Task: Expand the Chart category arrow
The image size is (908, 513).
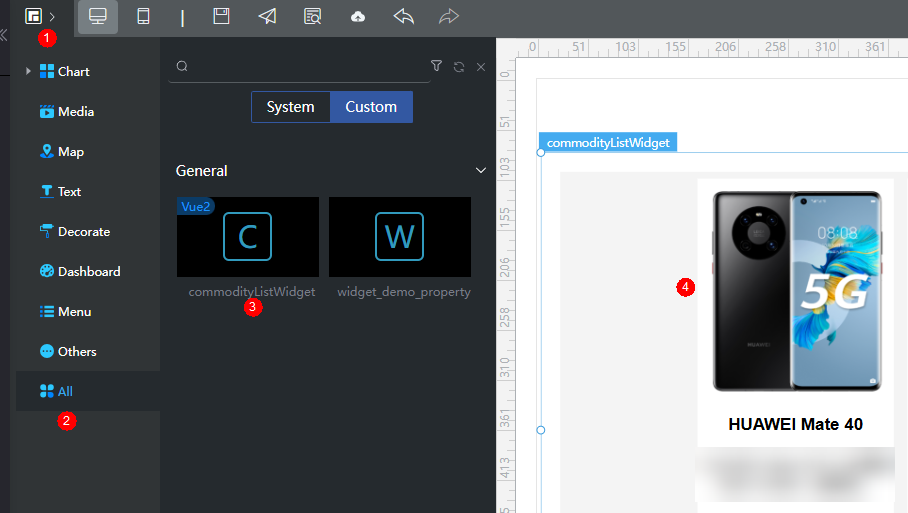Action: tap(28, 71)
